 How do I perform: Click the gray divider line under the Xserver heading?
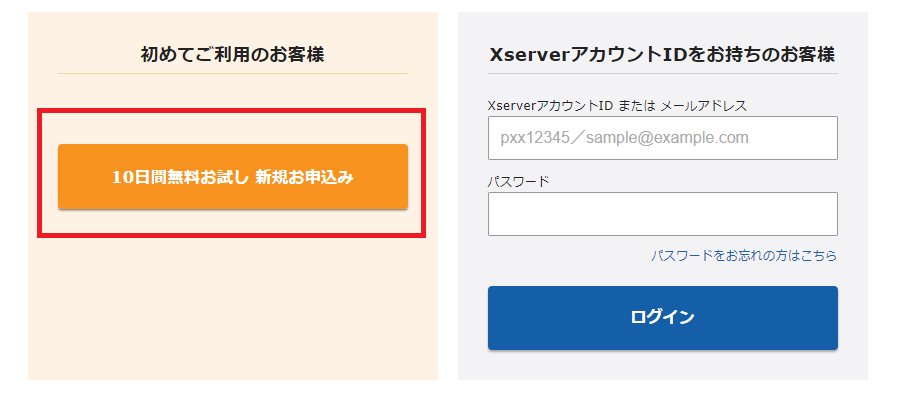(x=663, y=73)
